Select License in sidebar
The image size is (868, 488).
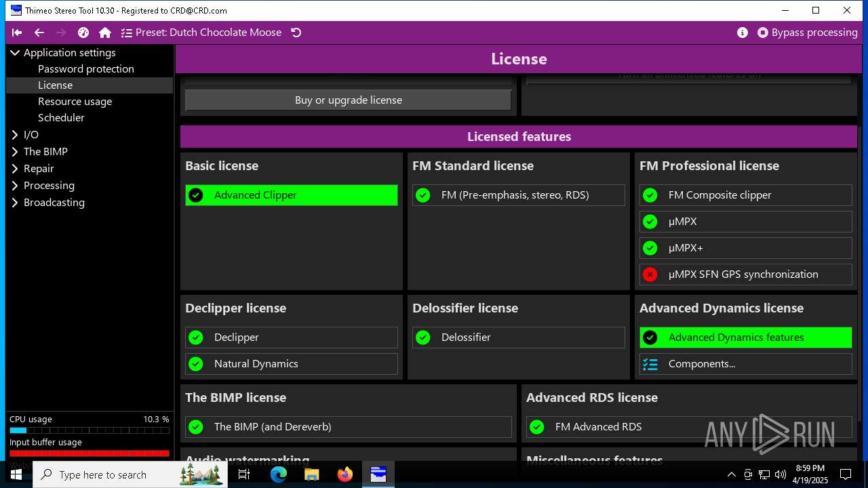90,85
